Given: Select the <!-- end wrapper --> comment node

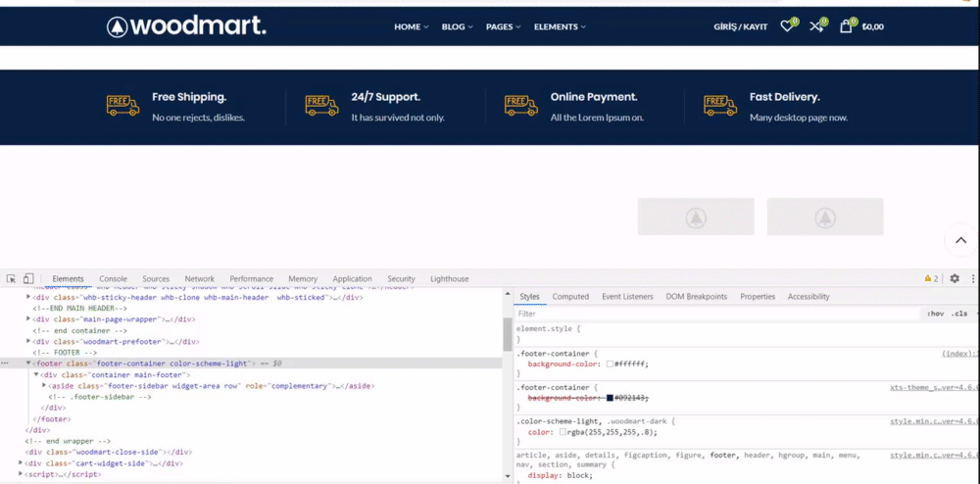Looking at the screenshot, I should coord(68,441).
